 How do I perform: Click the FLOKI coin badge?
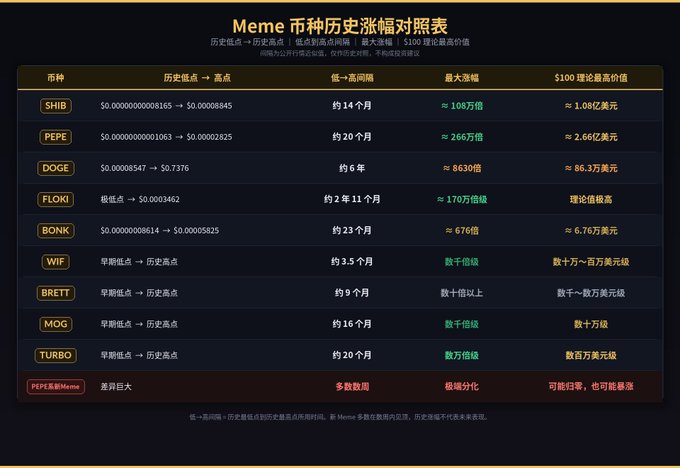pyautogui.click(x=56, y=200)
